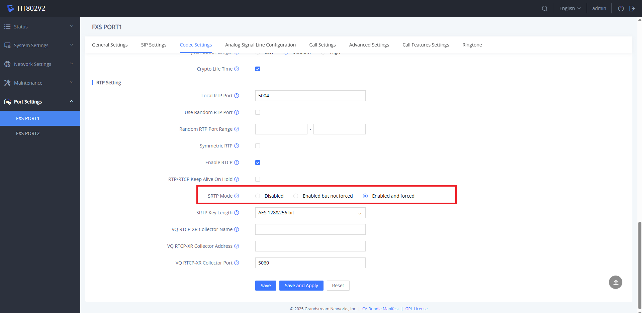The image size is (644, 315).
Task: Open the SRTP Key Length dropdown
Action: 310,213
